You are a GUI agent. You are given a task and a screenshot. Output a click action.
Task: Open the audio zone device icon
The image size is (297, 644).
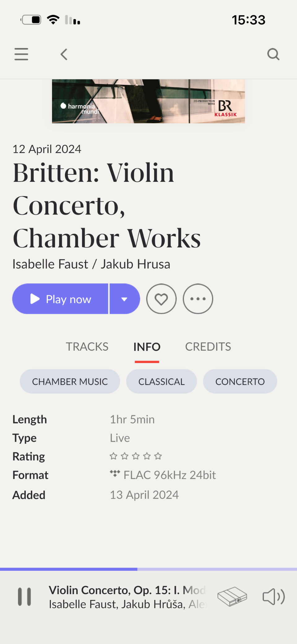[232, 597]
